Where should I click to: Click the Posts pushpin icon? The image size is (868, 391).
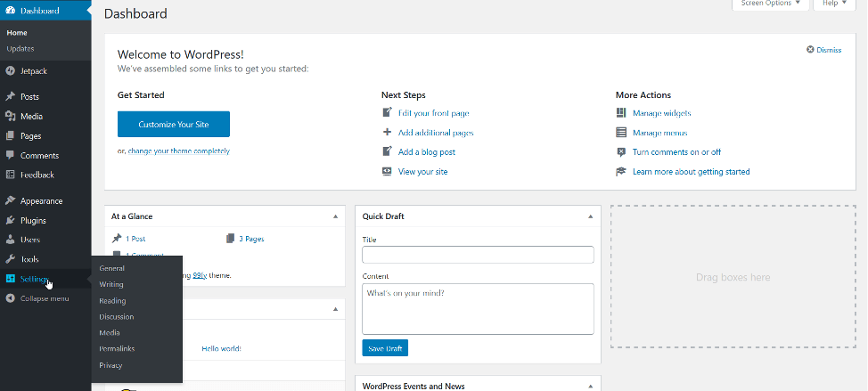tap(10, 96)
